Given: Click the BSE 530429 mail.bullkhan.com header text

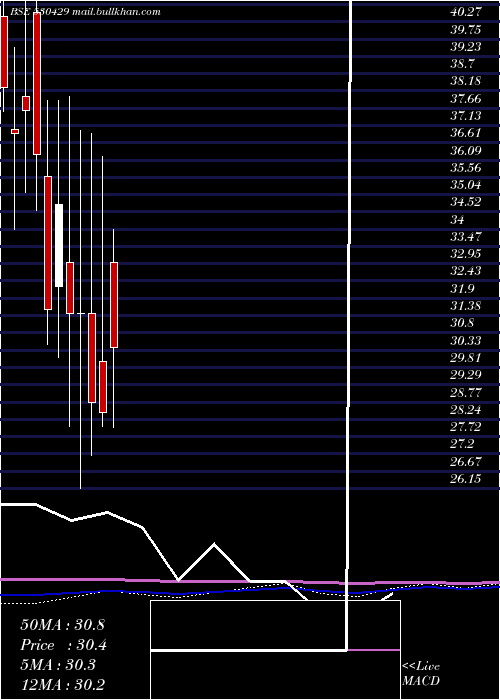Looking at the screenshot, I should coord(85,12).
